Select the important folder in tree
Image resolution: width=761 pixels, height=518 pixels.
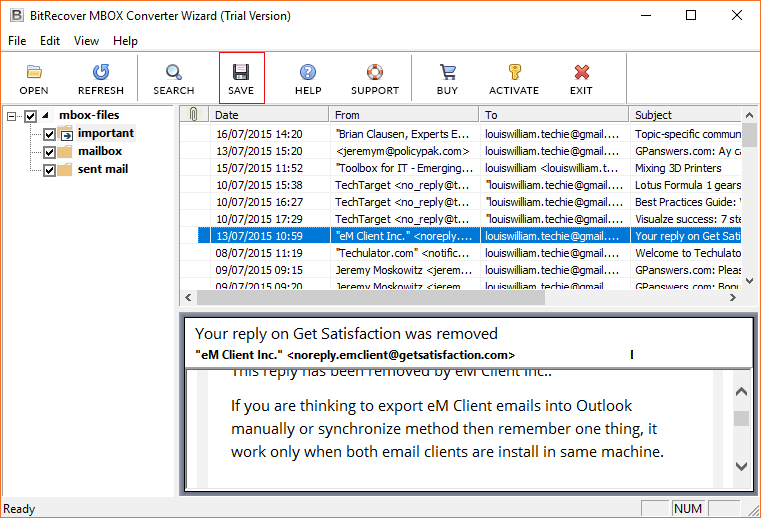(106, 133)
